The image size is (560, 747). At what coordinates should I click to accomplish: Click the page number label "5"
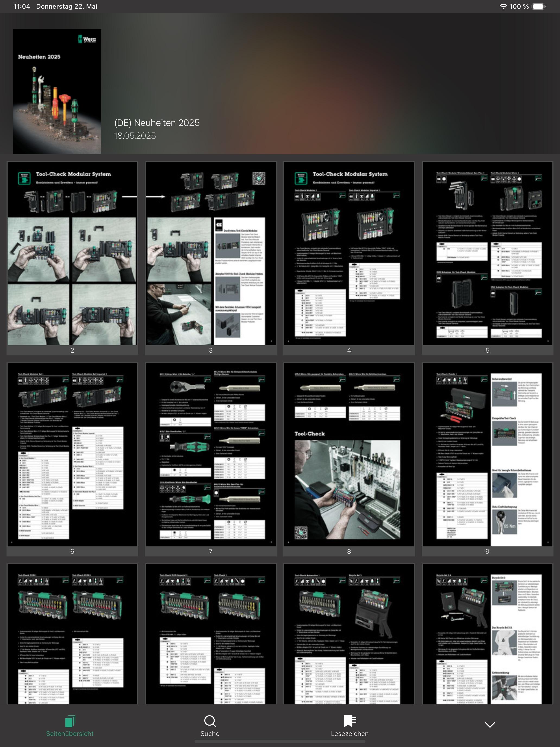488,350
